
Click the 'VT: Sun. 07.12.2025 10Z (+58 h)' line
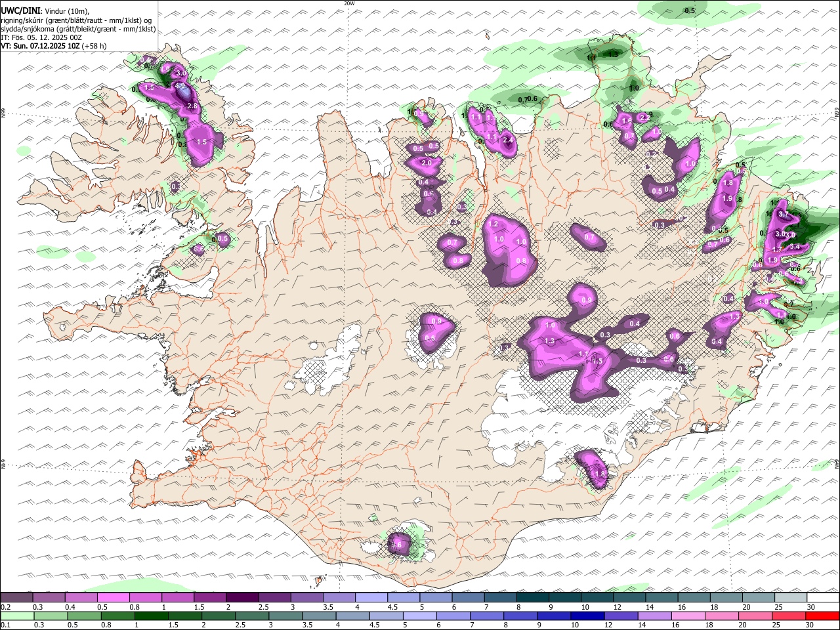(54, 46)
